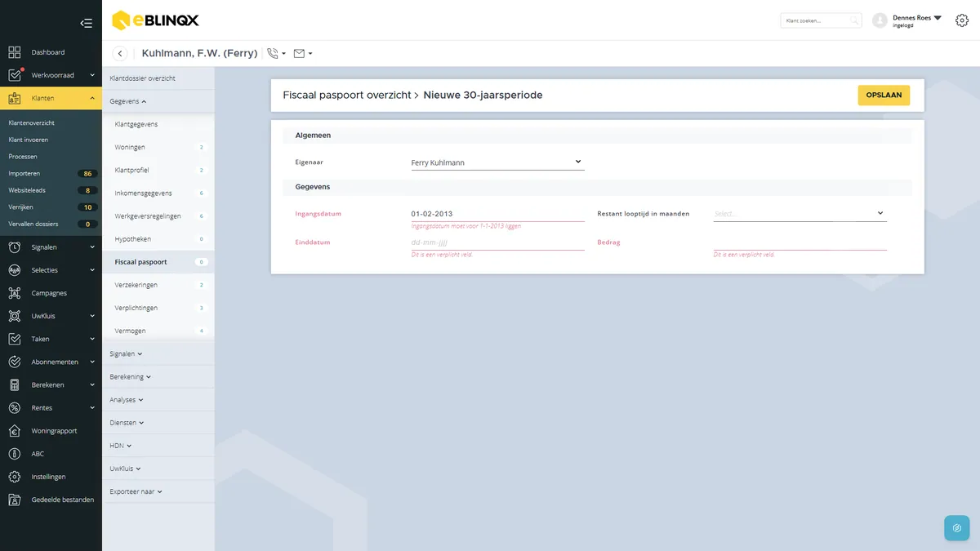Click the search magnifier icon
This screenshot has width=980, height=551.
[854, 20]
